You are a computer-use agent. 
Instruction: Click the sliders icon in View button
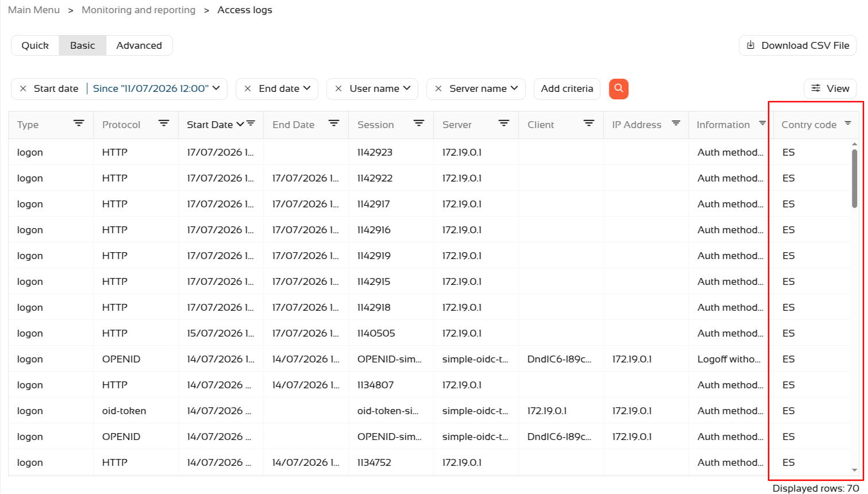816,88
